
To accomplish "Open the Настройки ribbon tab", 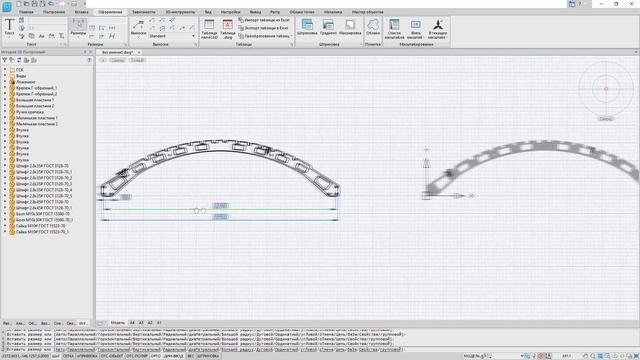I will click(x=231, y=12).
